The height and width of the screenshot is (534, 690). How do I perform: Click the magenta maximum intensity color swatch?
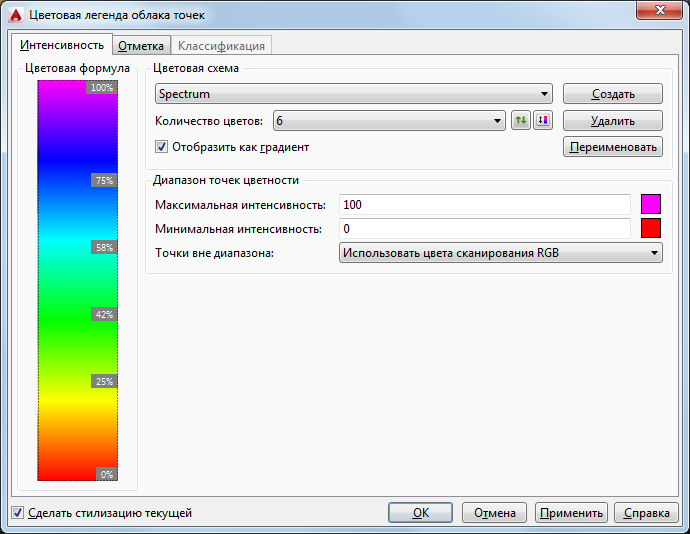pyautogui.click(x=651, y=204)
